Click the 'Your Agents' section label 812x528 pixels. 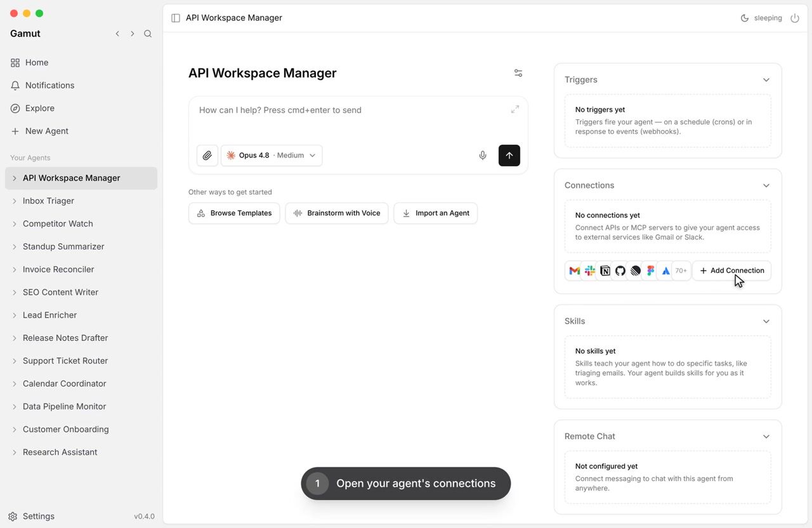pyautogui.click(x=30, y=157)
